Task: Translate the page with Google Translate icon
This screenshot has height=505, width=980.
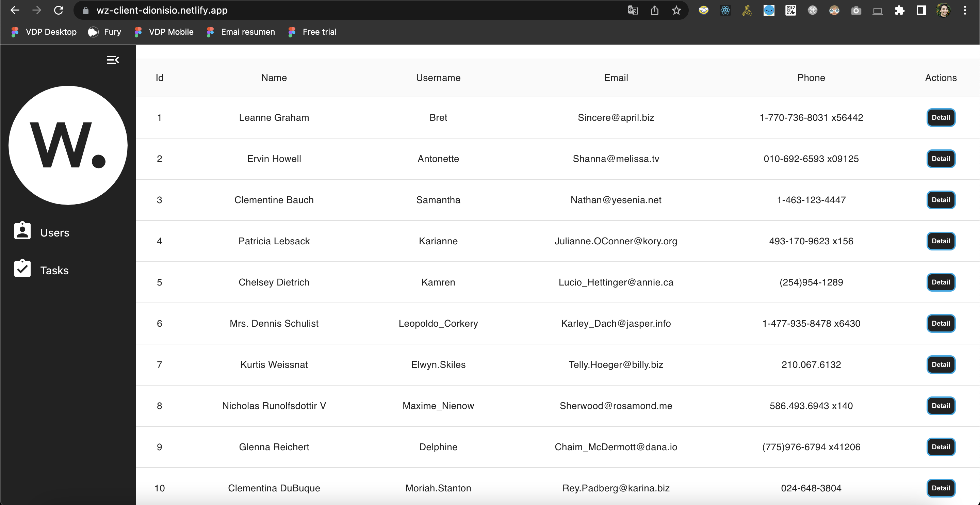Action: pyautogui.click(x=633, y=10)
